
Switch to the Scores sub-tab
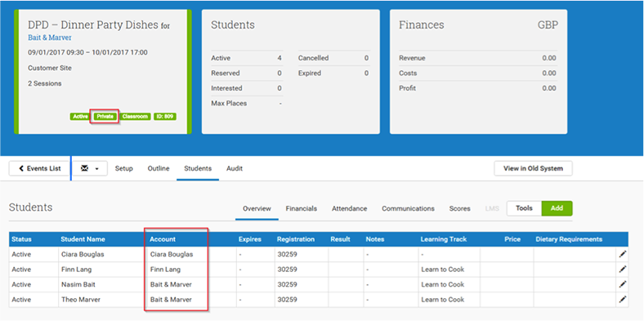pyautogui.click(x=459, y=208)
